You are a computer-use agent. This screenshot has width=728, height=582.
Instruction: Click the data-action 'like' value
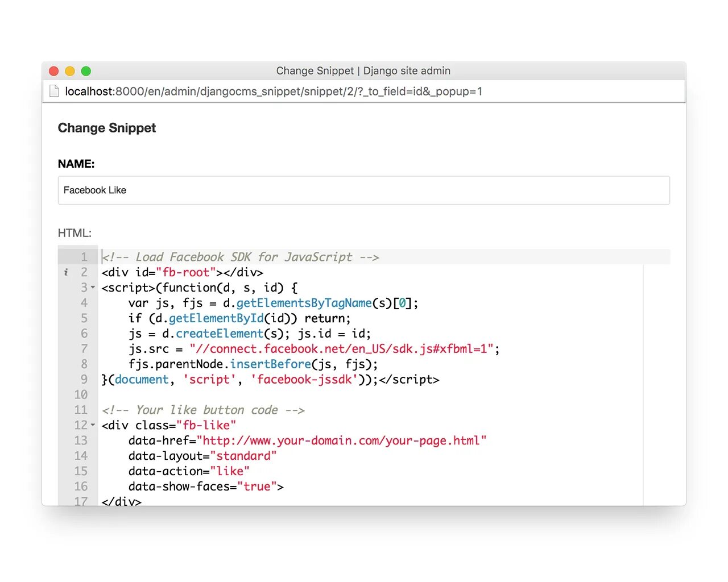pos(230,471)
